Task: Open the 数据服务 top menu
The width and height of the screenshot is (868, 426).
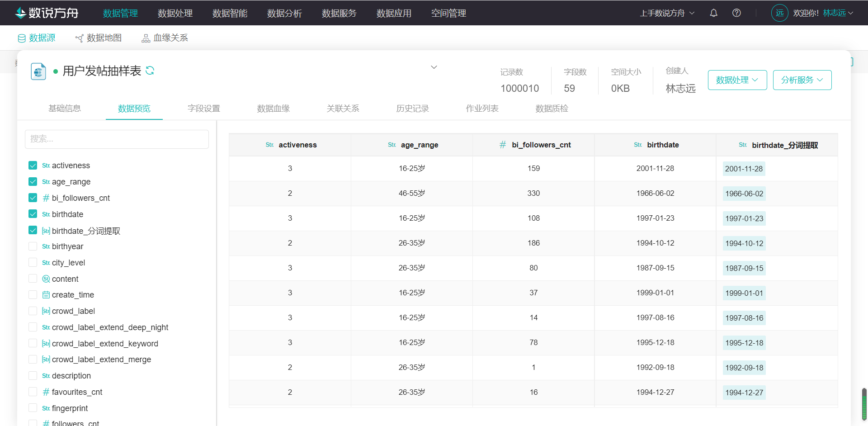Action: (x=339, y=13)
